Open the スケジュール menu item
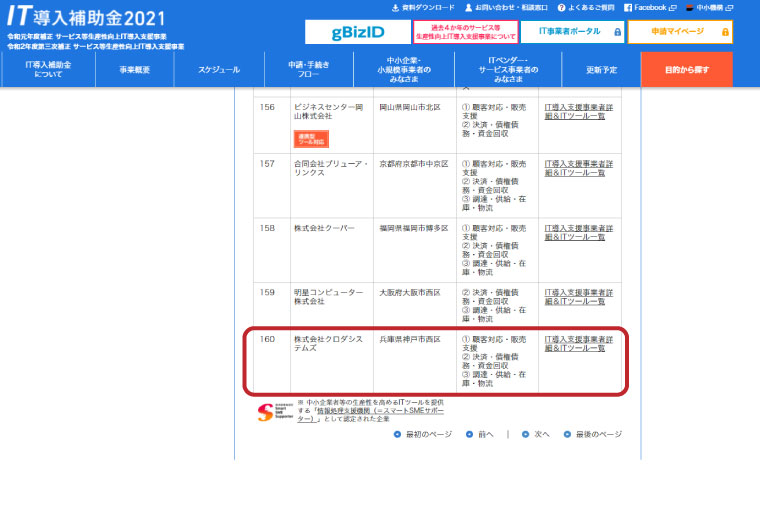This screenshot has height=530, width=760. tap(219, 69)
